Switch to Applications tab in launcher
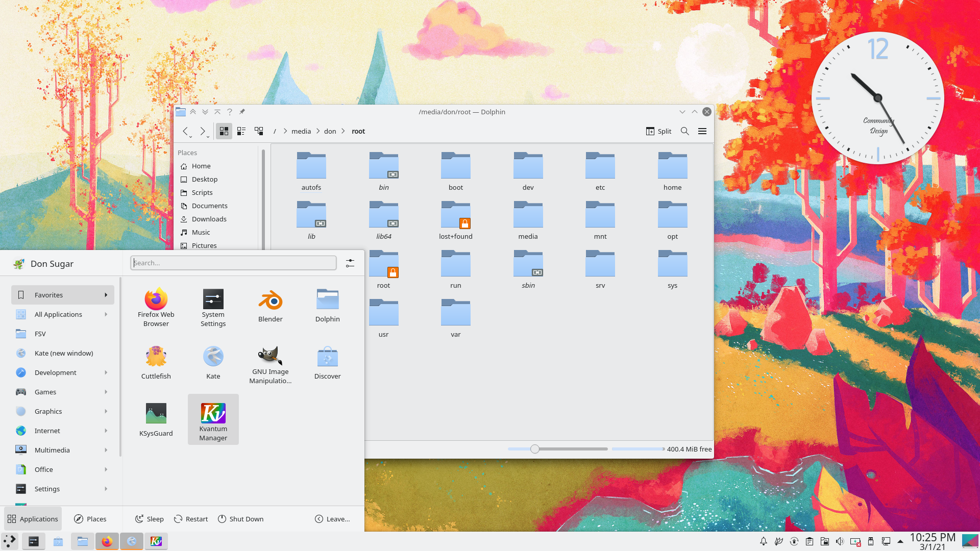Viewport: 980px width, 551px height. 33,519
